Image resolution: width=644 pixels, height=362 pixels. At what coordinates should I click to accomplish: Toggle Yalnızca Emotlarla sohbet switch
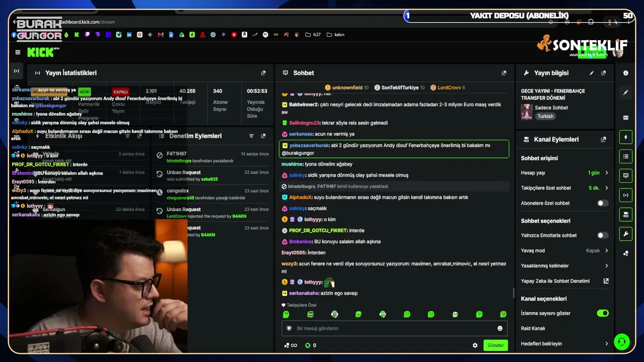[602, 235]
